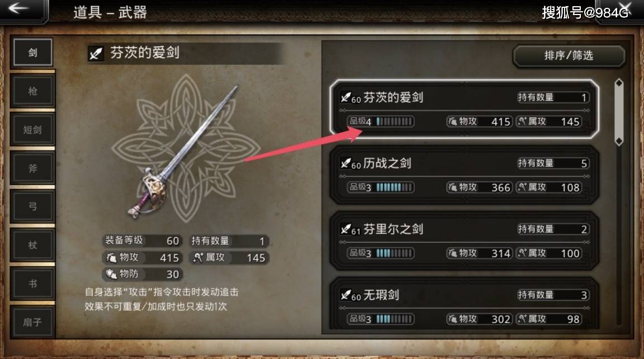Select the 书 book category tab
644x359 pixels.
(33, 284)
